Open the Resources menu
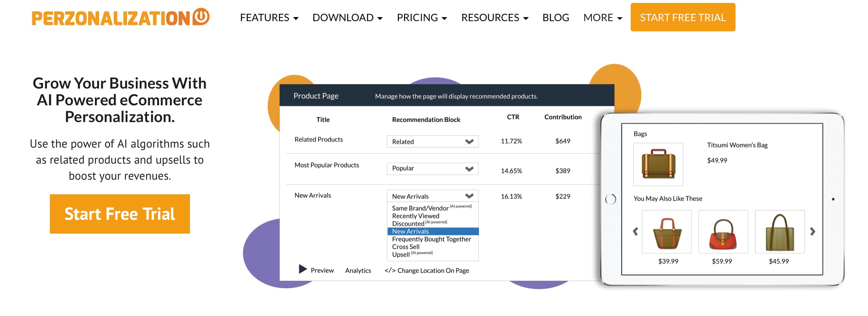The width and height of the screenshot is (868, 316). 494,17
